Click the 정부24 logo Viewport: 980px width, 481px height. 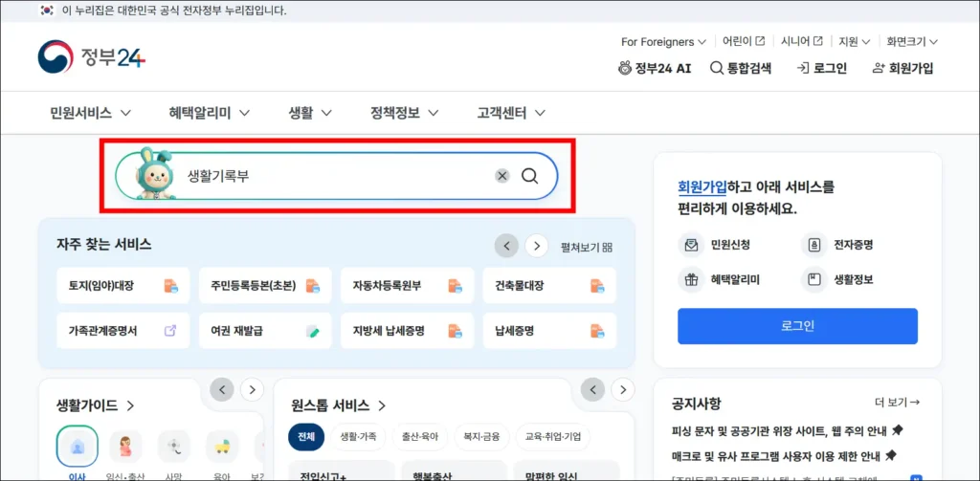pyautogui.click(x=91, y=58)
